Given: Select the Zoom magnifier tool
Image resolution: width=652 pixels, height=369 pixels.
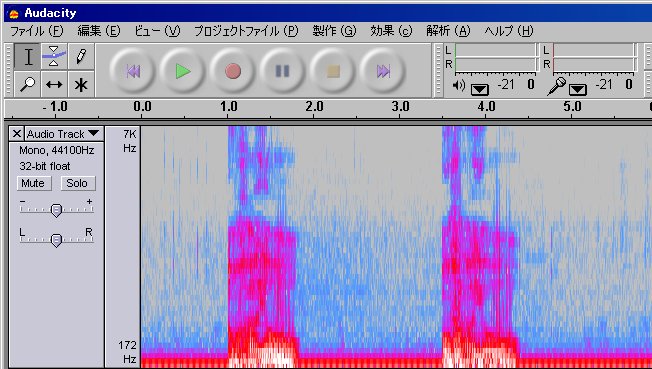Looking at the screenshot, I should coord(28,84).
